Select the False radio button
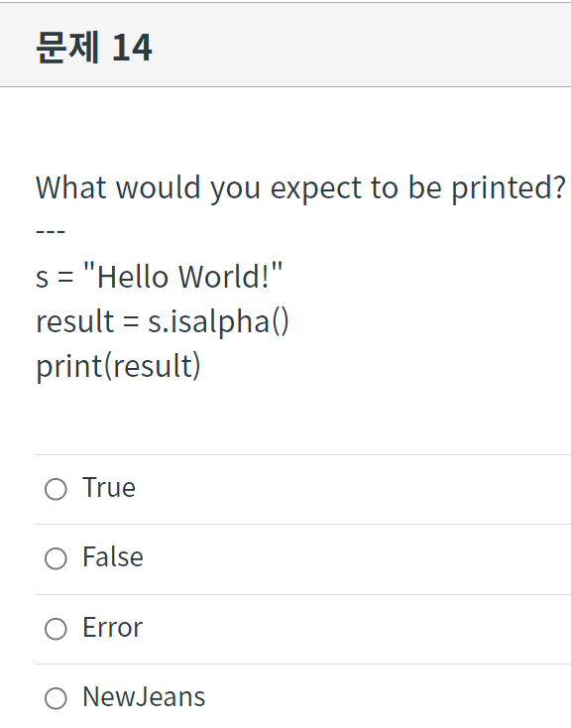 [x=56, y=558]
